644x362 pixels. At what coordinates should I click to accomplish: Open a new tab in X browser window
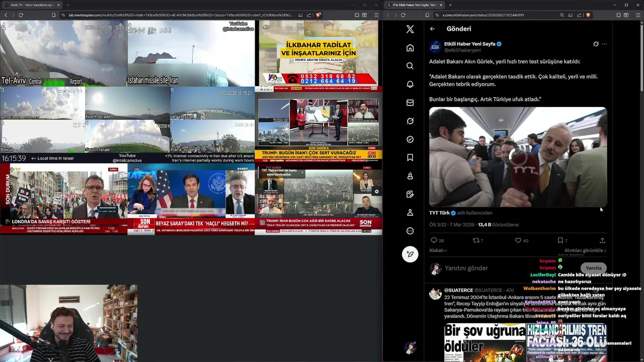click(451, 5)
